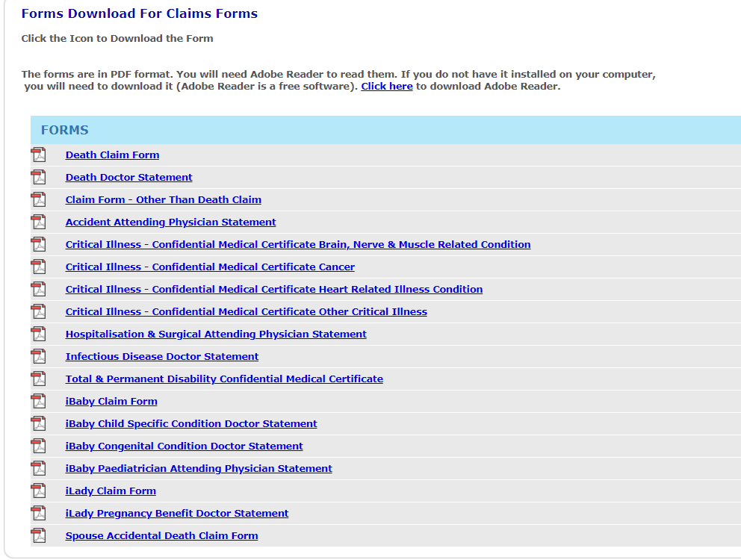Image resolution: width=741 pixels, height=560 pixels.
Task: Click PDF icon for Hospitalisation & Surgical Attending Physician Statement
Action: pyautogui.click(x=39, y=334)
